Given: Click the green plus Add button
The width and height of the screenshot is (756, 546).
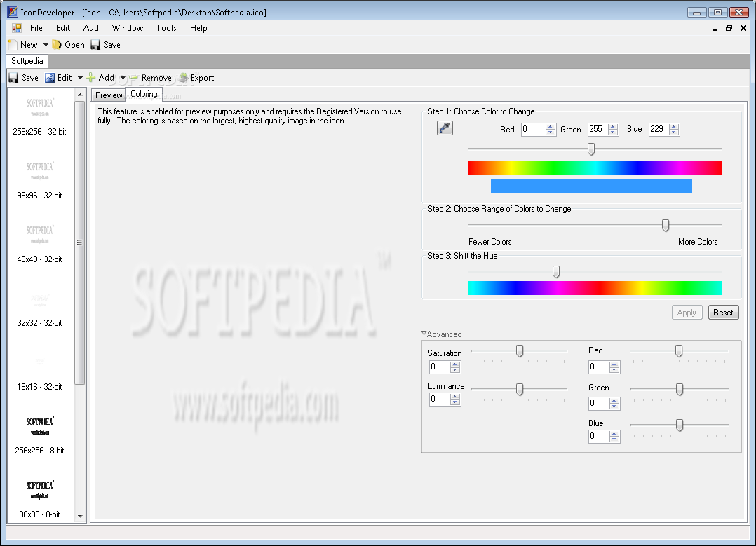Looking at the screenshot, I should (x=100, y=78).
